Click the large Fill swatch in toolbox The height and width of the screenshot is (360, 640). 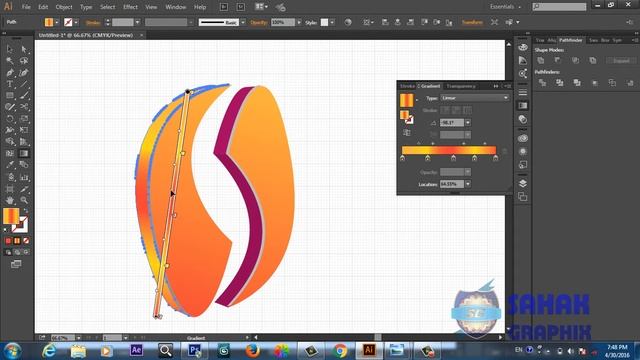click(x=11, y=216)
